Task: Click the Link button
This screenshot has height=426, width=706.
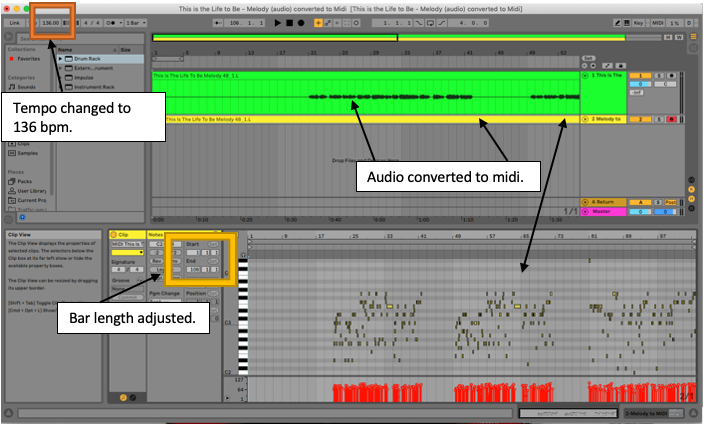Action: point(14,23)
